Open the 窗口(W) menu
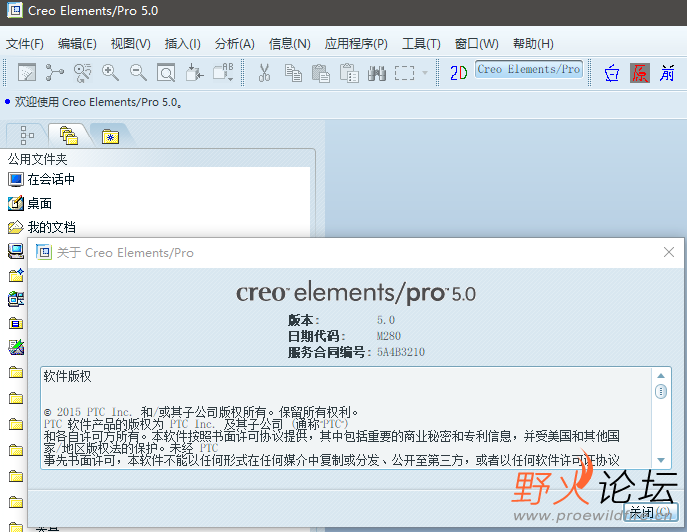The height and width of the screenshot is (532, 697). (477, 44)
